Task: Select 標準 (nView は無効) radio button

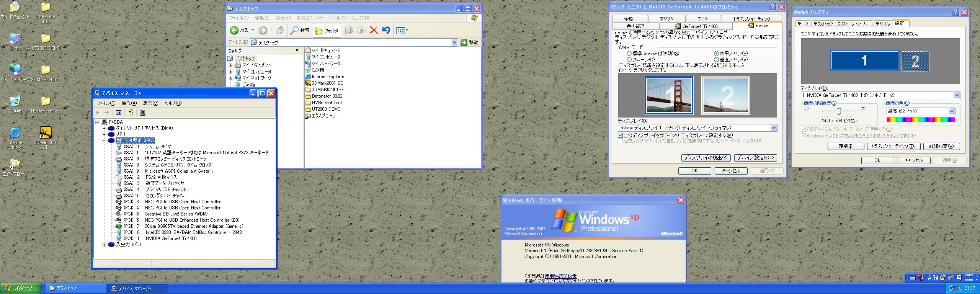Action: click(x=629, y=54)
